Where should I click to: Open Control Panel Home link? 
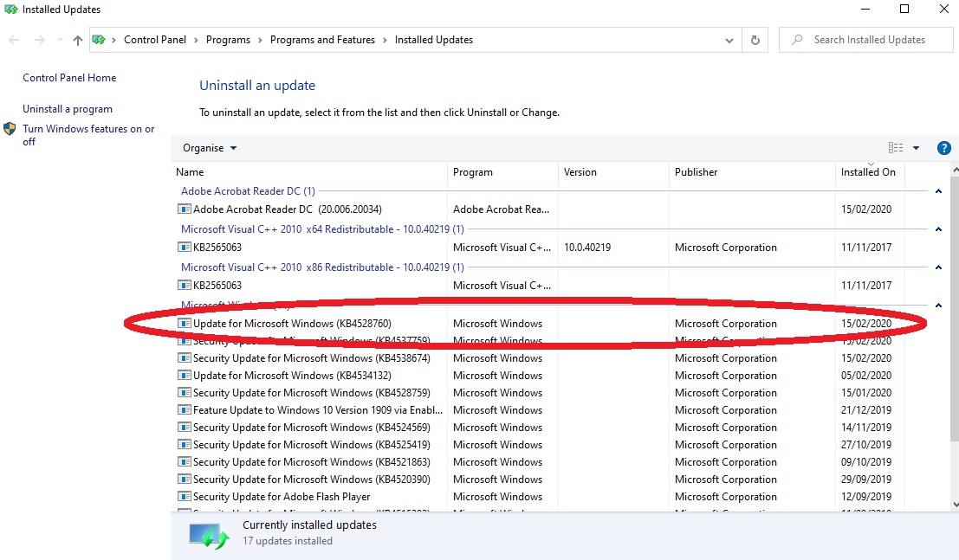point(69,78)
